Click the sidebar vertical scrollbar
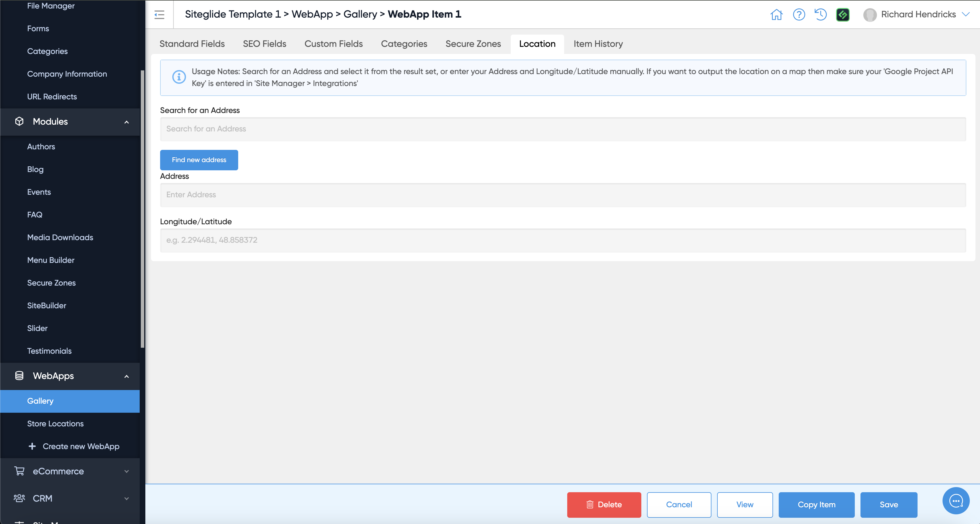 tap(142, 209)
